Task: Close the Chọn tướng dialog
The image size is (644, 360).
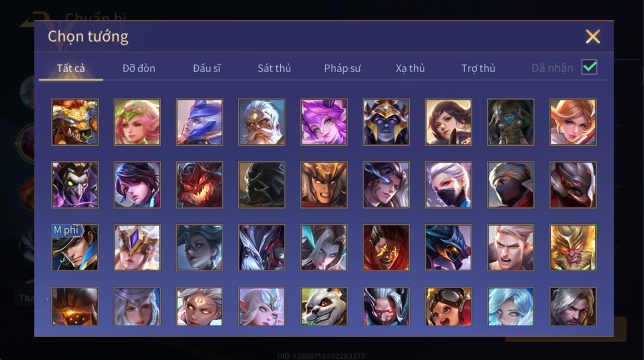Action: click(593, 37)
